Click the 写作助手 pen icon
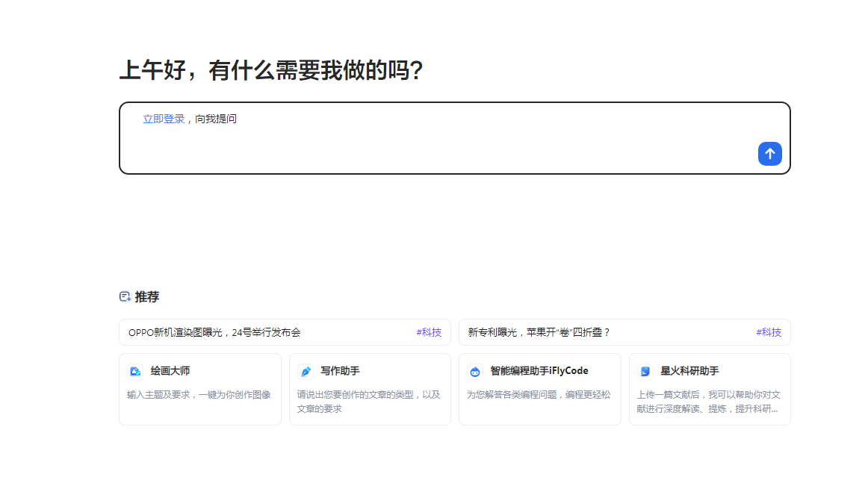Image resolution: width=868 pixels, height=483 pixels. click(306, 370)
